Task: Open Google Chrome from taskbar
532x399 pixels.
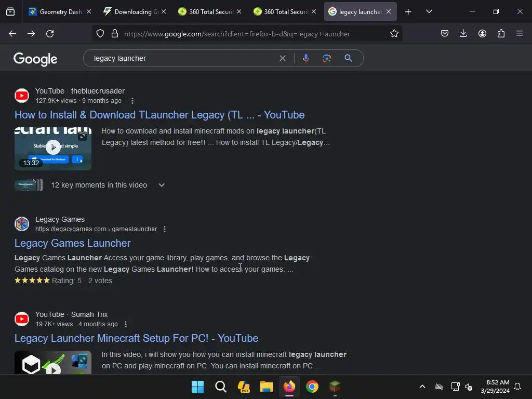Action: (312, 387)
